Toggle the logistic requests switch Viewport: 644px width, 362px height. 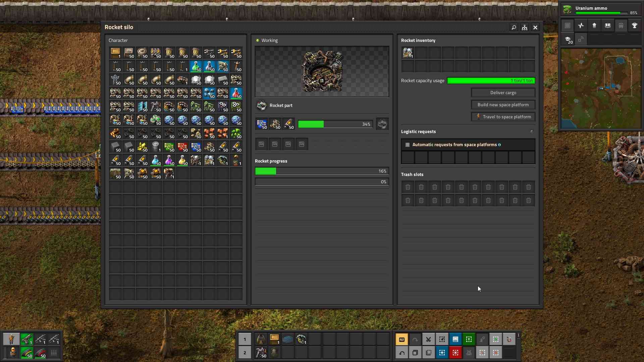pyautogui.click(x=531, y=132)
